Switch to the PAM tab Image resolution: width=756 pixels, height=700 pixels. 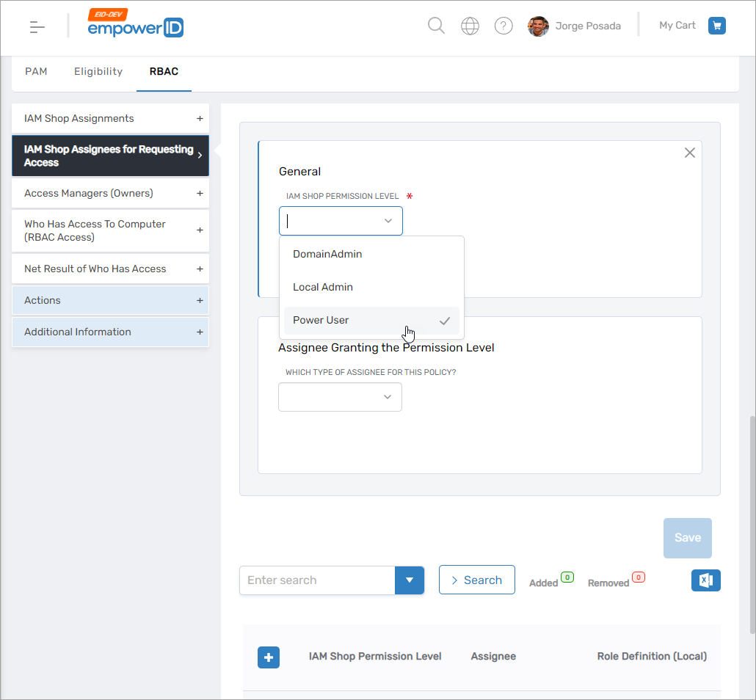point(37,71)
